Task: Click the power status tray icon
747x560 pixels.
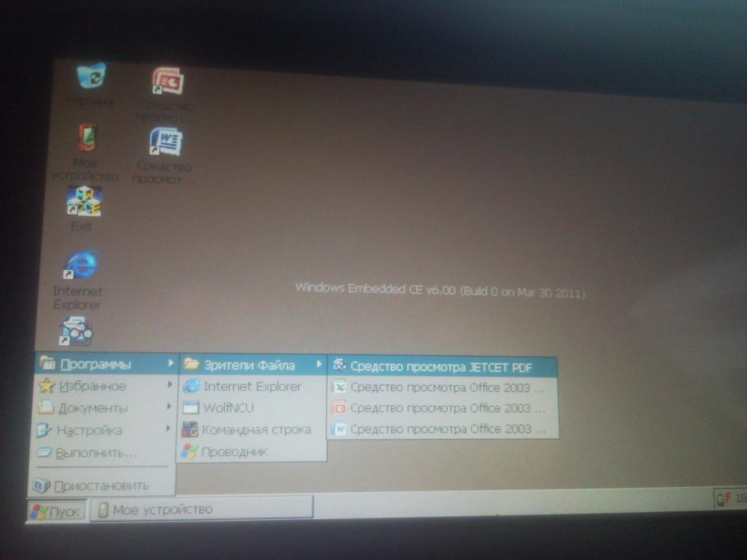Action: pyautogui.click(x=724, y=499)
